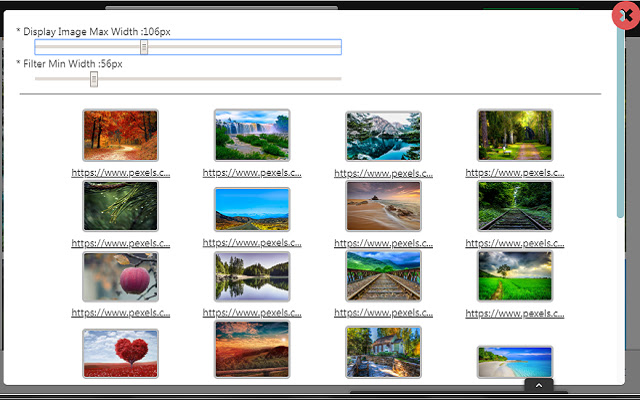This screenshot has height=400, width=640.
Task: Select the heart-shaped red tree thumbnail
Action: [x=120, y=354]
